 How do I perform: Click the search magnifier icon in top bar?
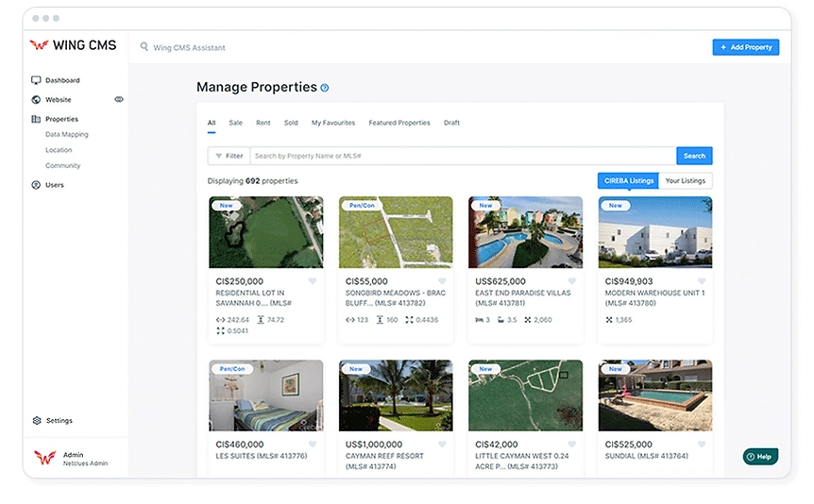point(144,46)
